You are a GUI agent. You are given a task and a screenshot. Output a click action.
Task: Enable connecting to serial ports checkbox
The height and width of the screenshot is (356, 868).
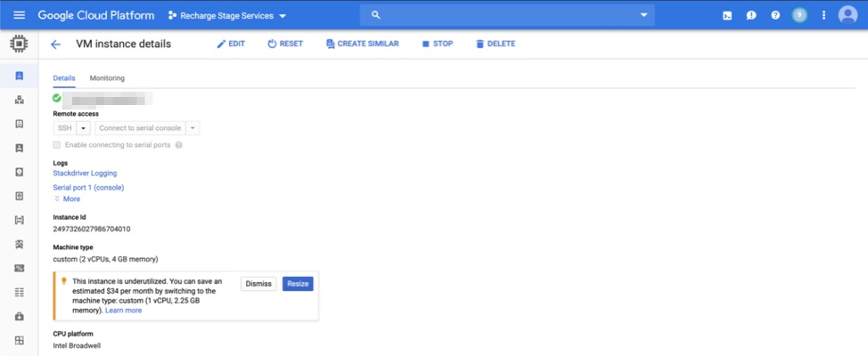pyautogui.click(x=57, y=144)
